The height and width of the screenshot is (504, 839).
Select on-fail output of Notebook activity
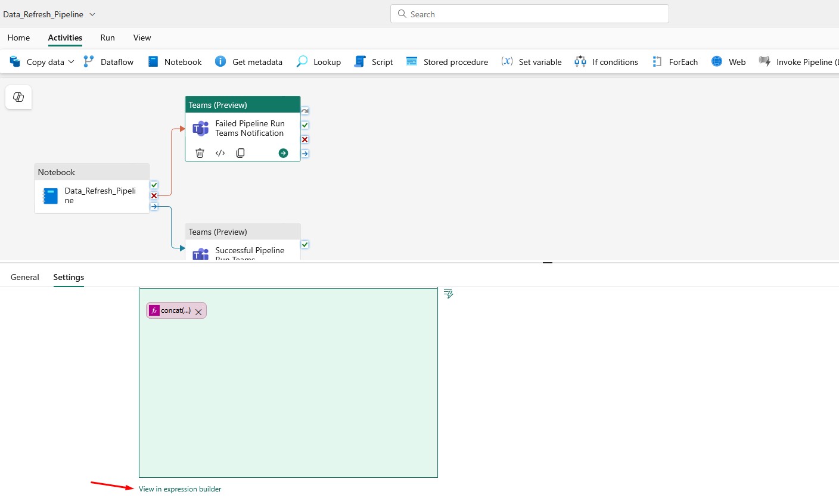coord(154,195)
